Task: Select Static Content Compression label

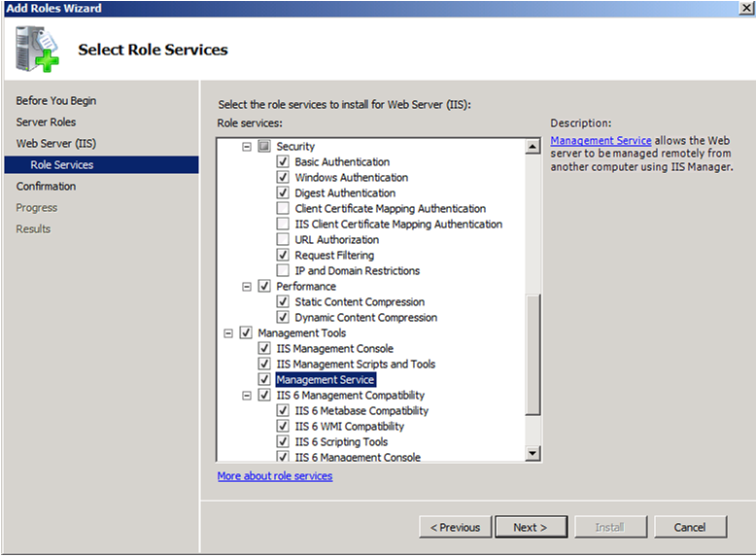Action: pyautogui.click(x=360, y=302)
